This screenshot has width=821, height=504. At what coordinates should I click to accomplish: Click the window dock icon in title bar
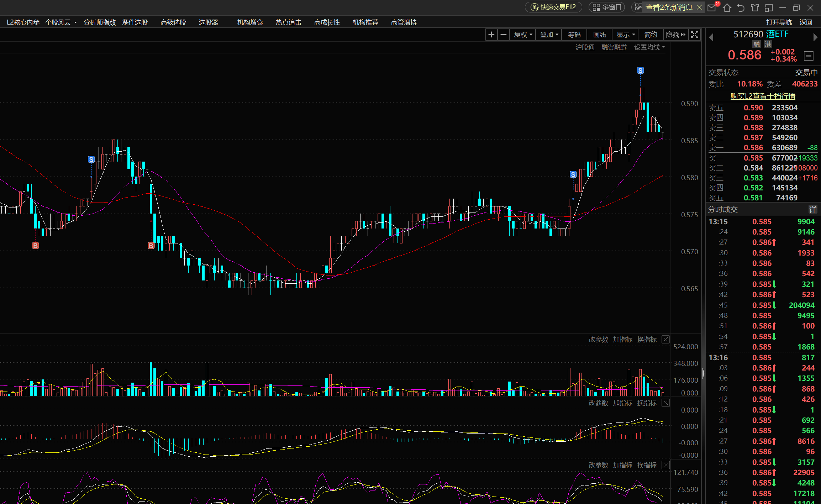(769, 7)
